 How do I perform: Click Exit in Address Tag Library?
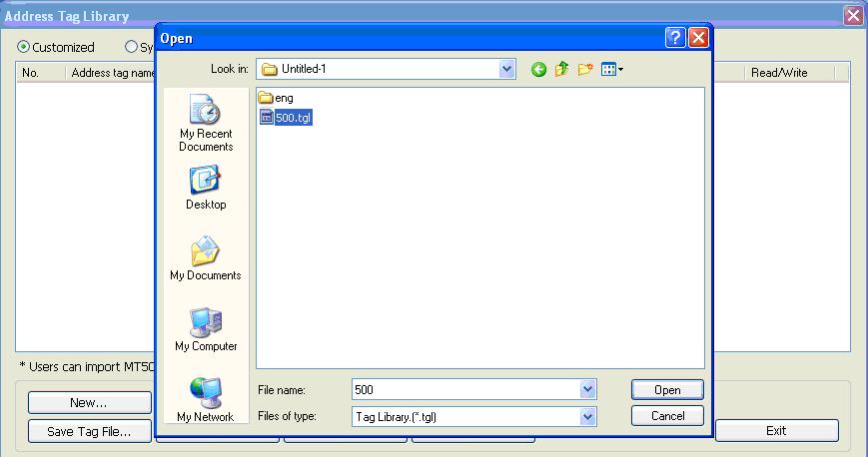(x=777, y=430)
